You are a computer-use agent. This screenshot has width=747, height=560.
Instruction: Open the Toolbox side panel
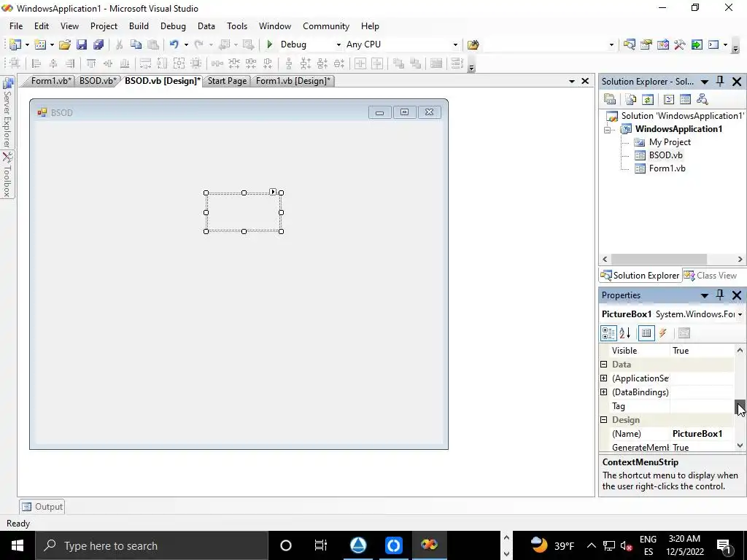7,175
